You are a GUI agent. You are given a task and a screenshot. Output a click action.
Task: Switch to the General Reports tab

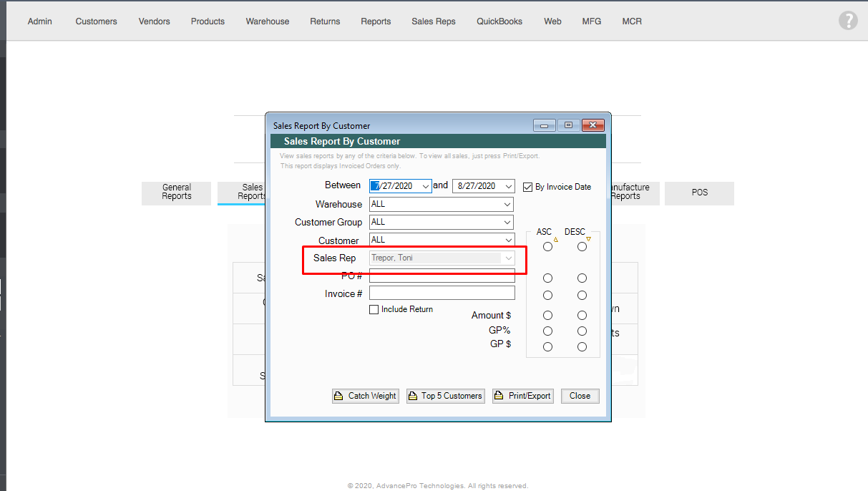point(177,193)
